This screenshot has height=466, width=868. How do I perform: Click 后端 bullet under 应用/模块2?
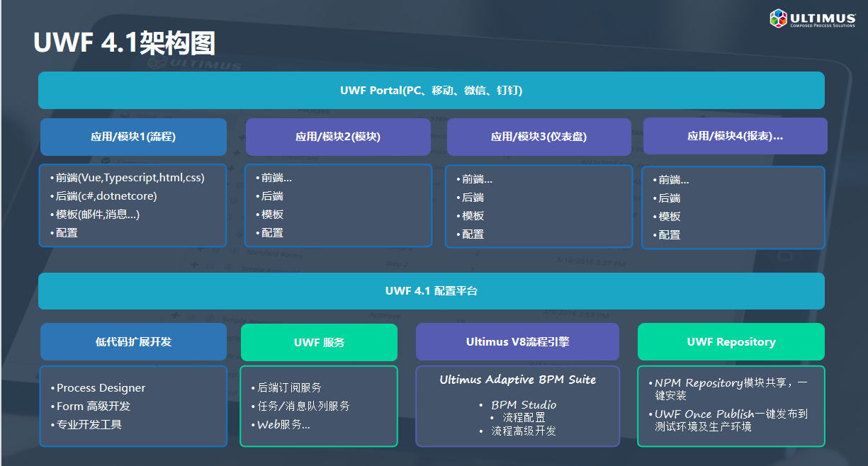tap(269, 196)
